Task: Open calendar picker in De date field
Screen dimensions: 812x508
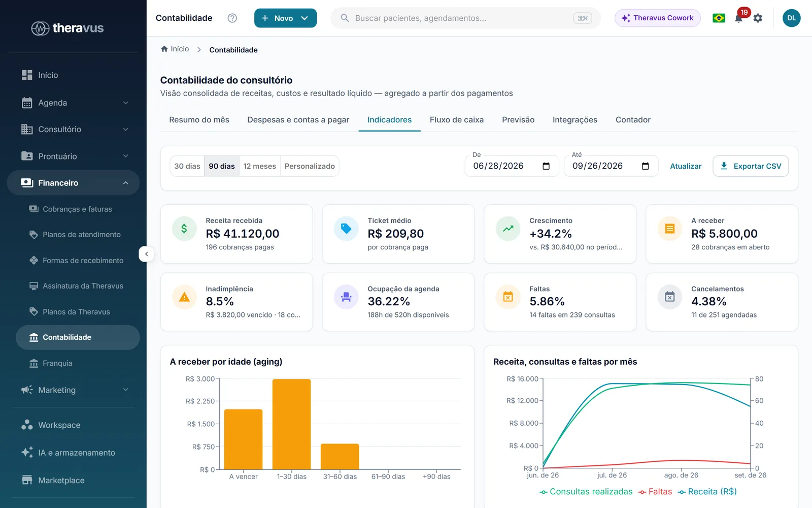Action: coord(546,166)
